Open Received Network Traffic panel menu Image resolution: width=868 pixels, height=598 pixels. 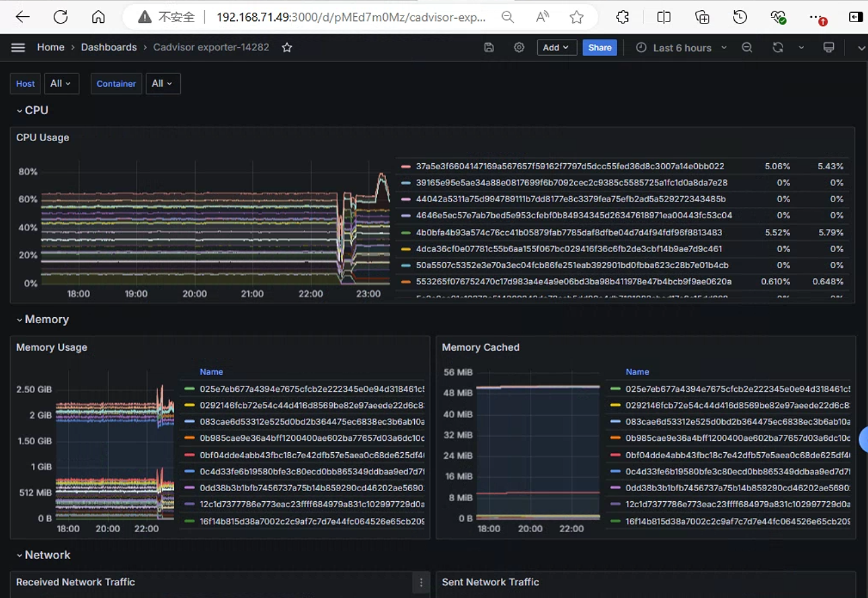click(422, 583)
